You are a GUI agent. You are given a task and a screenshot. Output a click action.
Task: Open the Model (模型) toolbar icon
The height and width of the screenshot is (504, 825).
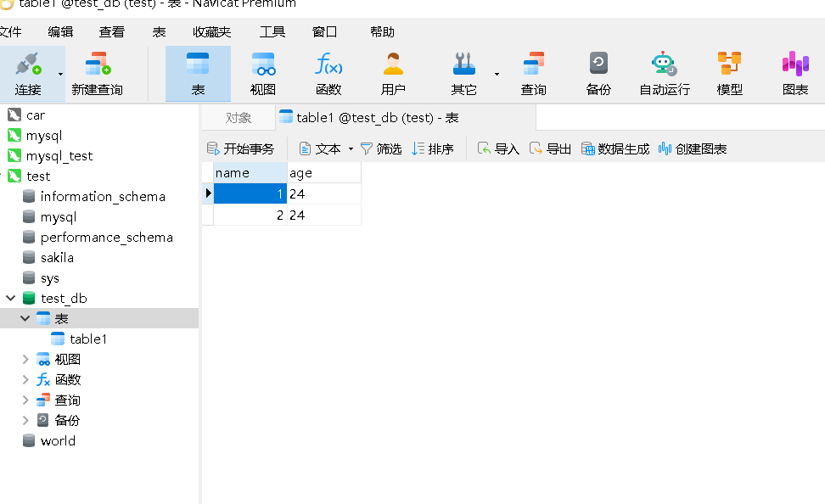tap(730, 74)
